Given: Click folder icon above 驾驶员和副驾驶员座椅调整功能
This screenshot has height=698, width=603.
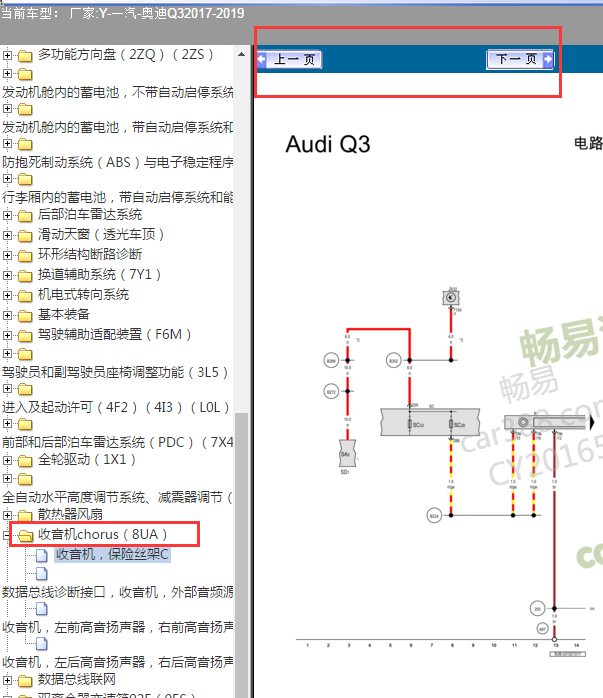Looking at the screenshot, I should [x=25, y=354].
